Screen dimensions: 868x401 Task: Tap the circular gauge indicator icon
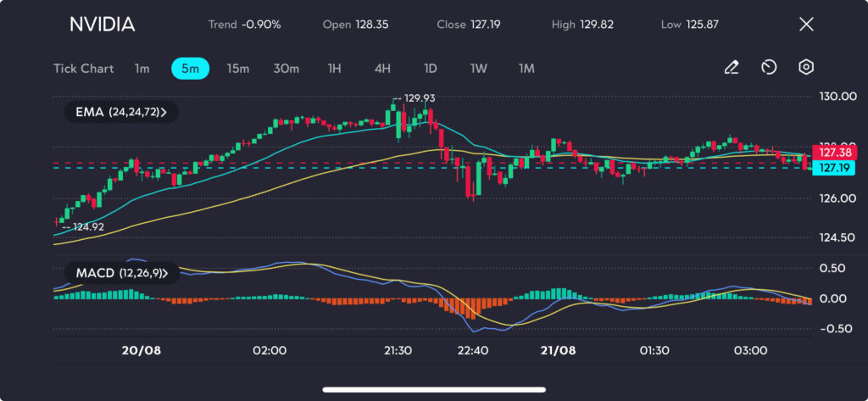click(769, 68)
